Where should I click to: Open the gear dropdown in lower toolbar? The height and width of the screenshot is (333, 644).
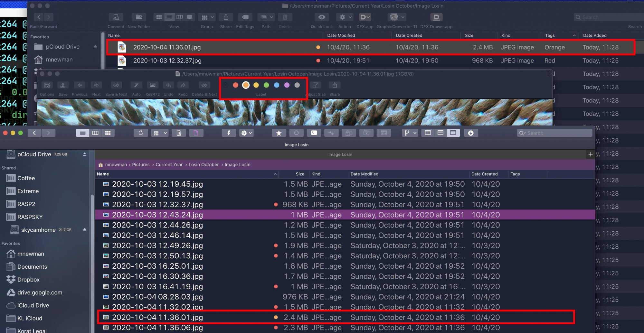247,133
